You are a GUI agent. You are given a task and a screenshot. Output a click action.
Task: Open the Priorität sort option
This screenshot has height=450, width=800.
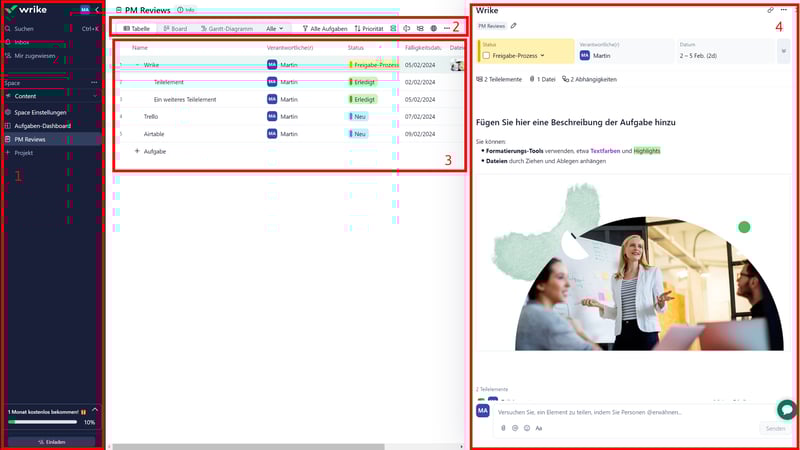click(369, 29)
